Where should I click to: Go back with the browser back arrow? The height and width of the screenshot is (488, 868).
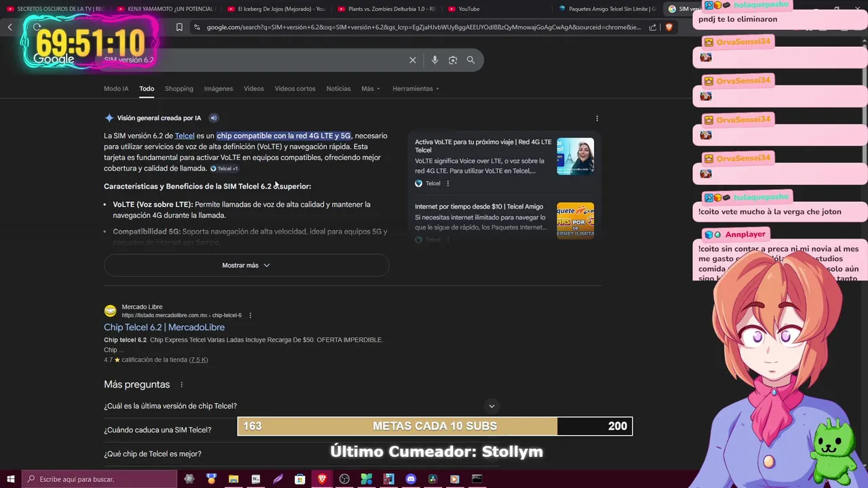[10, 27]
